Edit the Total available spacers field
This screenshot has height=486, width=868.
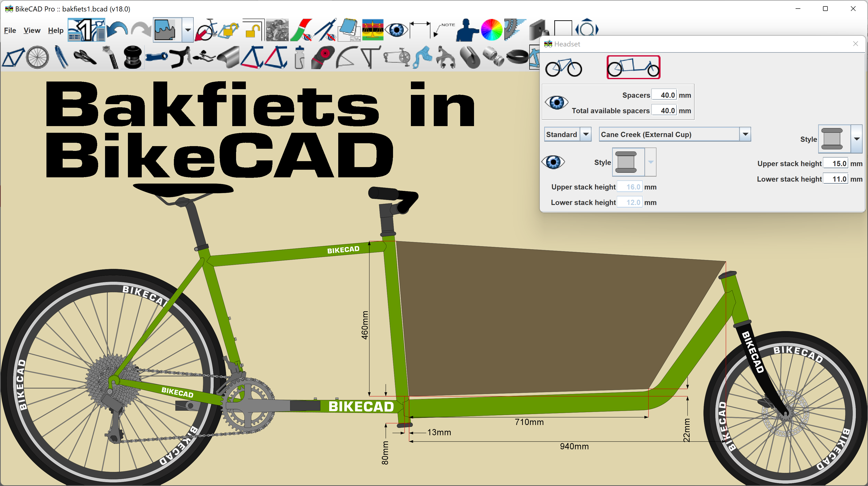click(x=664, y=111)
